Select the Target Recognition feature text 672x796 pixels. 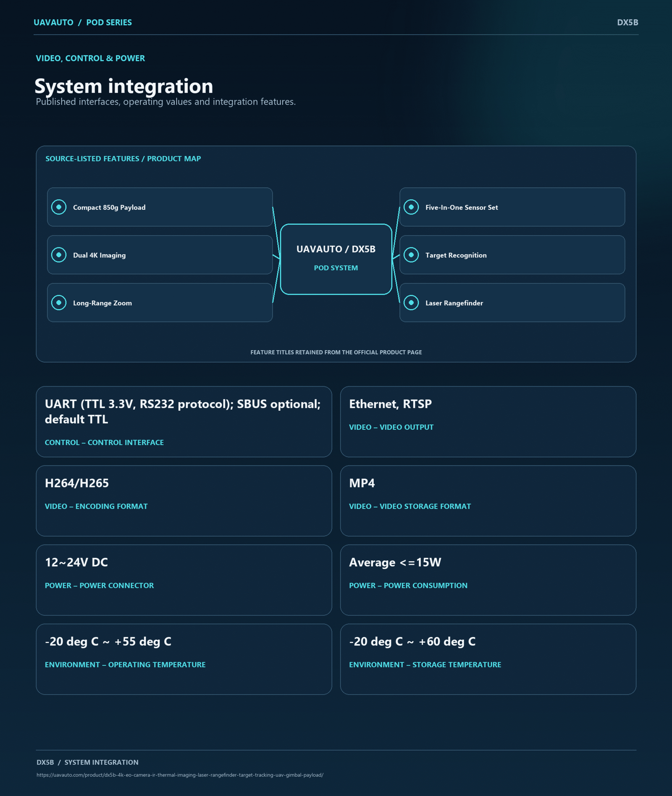tap(456, 255)
